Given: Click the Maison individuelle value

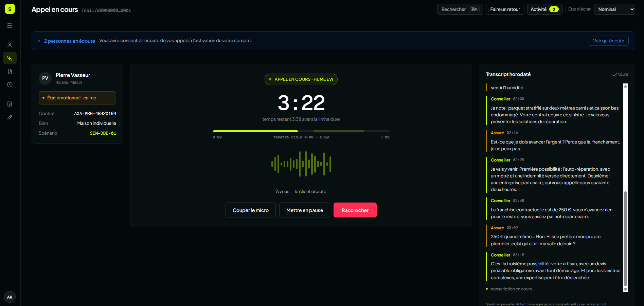Looking at the screenshot, I should pyautogui.click(x=96, y=123).
